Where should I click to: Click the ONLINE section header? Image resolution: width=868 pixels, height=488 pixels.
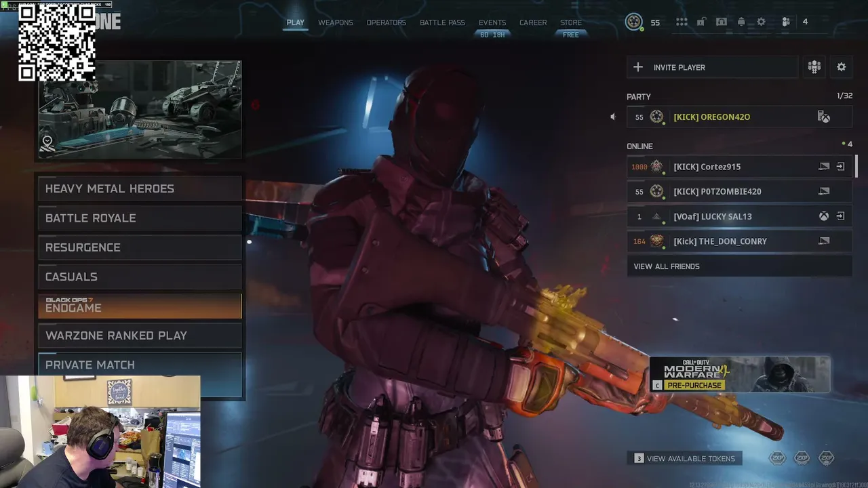pos(639,146)
